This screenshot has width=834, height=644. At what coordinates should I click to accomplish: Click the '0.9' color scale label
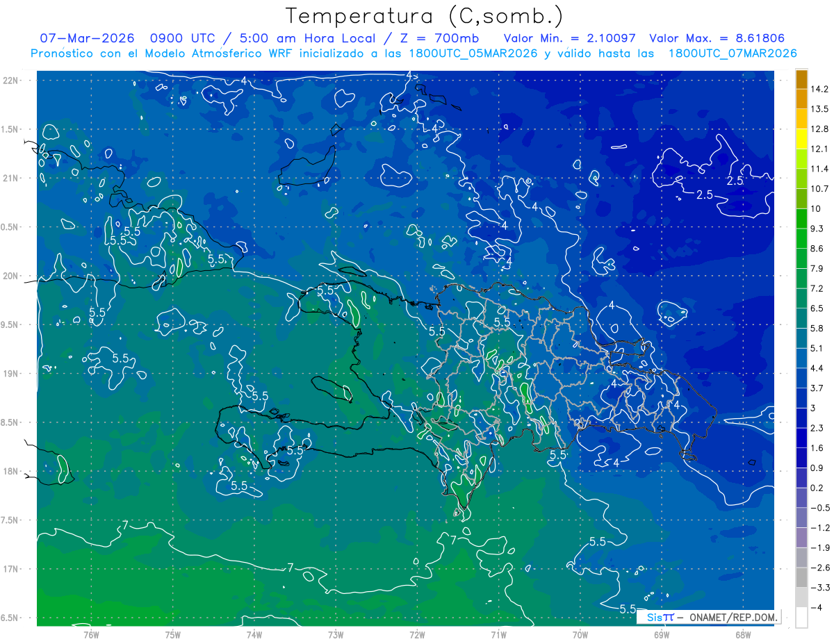tap(817, 468)
